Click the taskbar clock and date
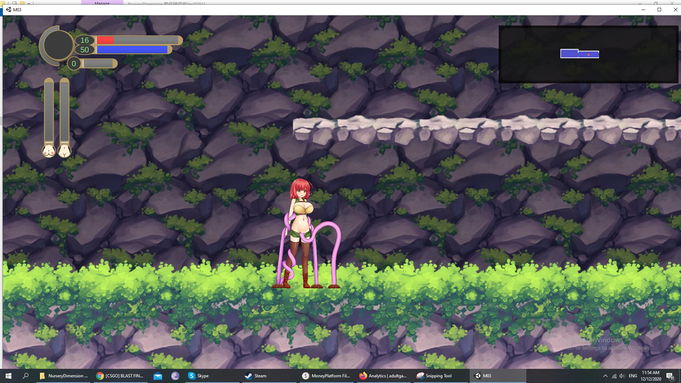Screen dimensions: 681x383 pyautogui.click(x=650, y=376)
